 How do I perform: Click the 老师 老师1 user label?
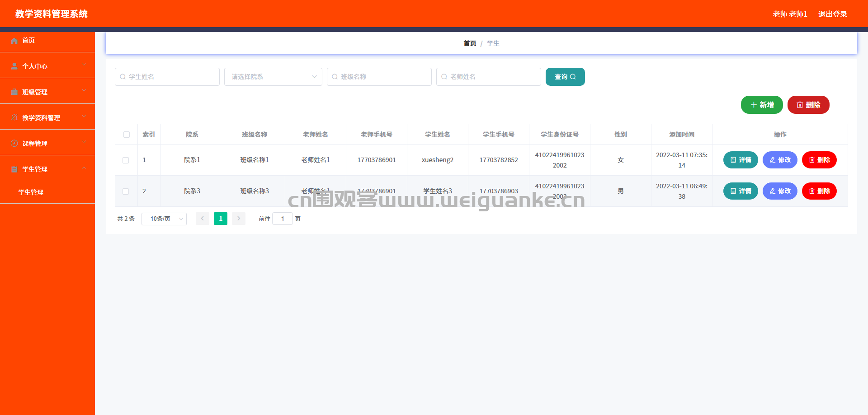pyautogui.click(x=790, y=14)
